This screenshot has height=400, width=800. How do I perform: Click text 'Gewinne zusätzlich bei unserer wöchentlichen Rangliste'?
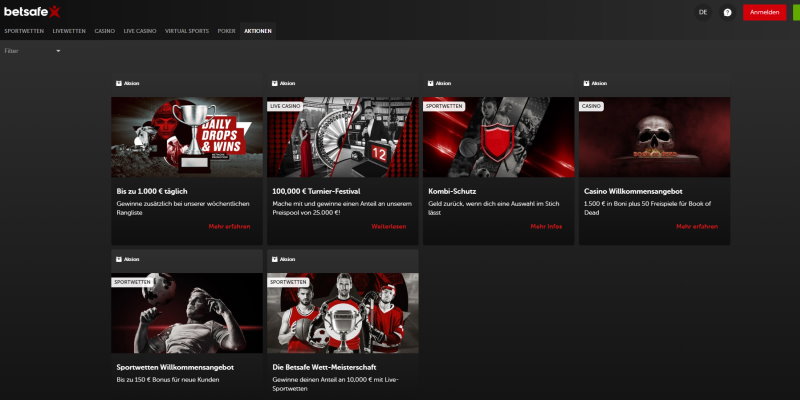point(183,208)
